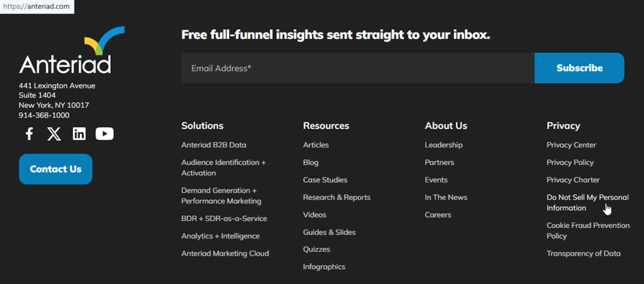
Task: View the Leadership page link
Action: coord(443,145)
